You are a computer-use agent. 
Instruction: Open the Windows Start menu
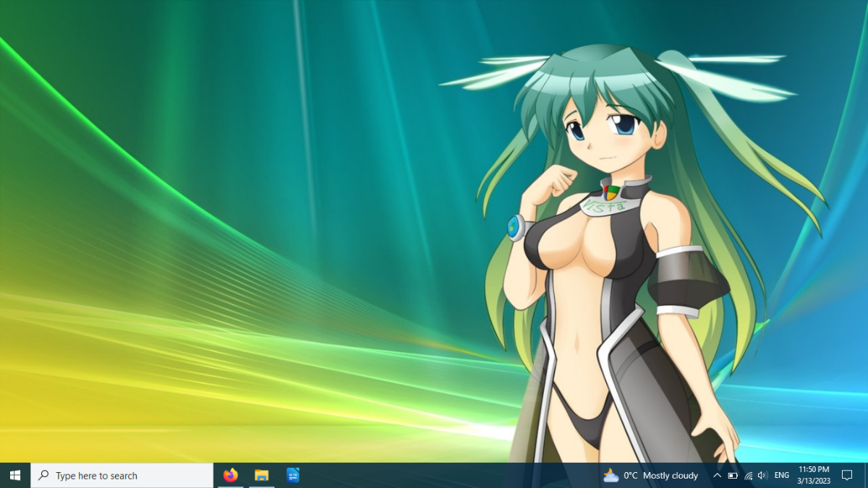pyautogui.click(x=15, y=475)
